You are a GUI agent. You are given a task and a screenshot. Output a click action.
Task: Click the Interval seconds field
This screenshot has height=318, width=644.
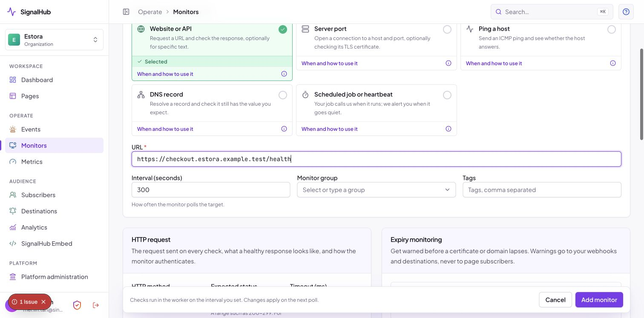(x=211, y=190)
